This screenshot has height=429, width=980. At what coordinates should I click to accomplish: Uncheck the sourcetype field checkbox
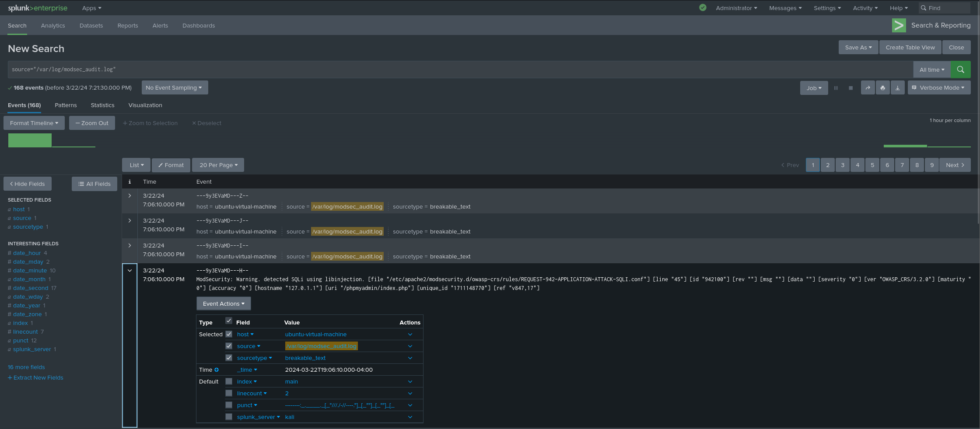(x=228, y=358)
